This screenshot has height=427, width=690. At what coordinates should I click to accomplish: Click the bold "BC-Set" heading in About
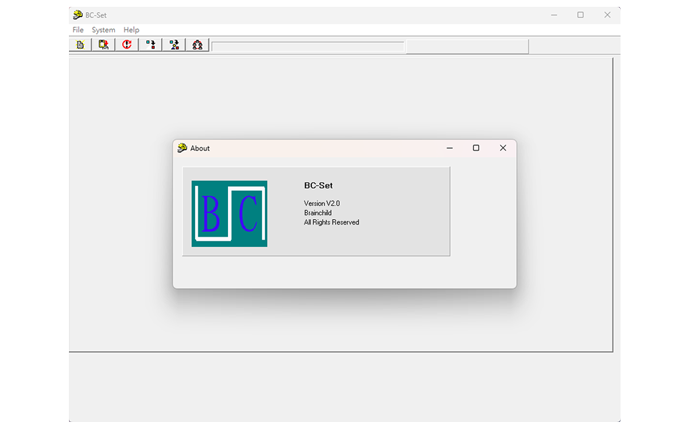pyautogui.click(x=318, y=186)
